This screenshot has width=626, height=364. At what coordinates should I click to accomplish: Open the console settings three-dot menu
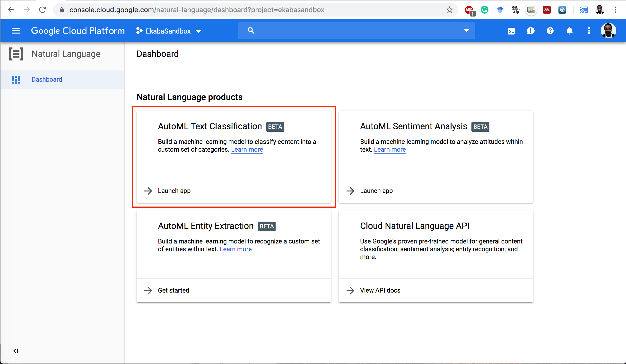(x=589, y=31)
